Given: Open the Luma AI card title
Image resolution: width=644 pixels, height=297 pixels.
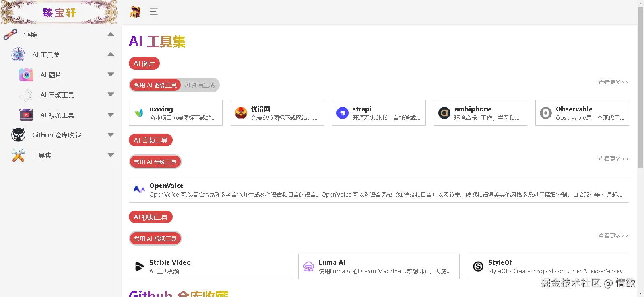Looking at the screenshot, I should 332,262.
